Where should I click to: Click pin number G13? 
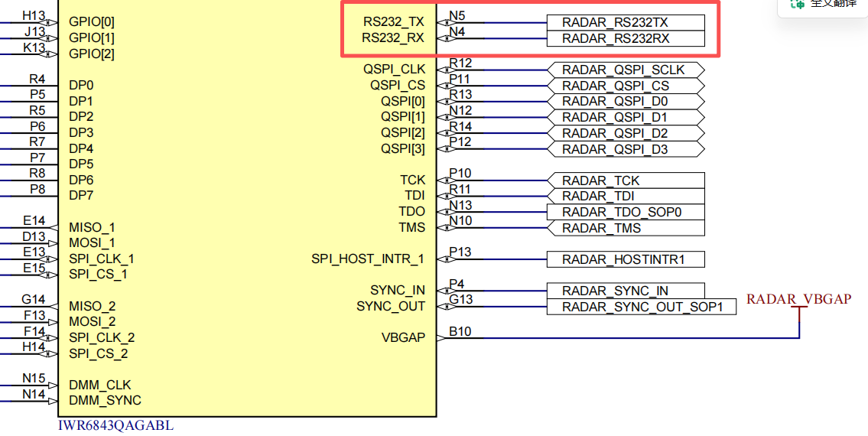[x=461, y=300]
